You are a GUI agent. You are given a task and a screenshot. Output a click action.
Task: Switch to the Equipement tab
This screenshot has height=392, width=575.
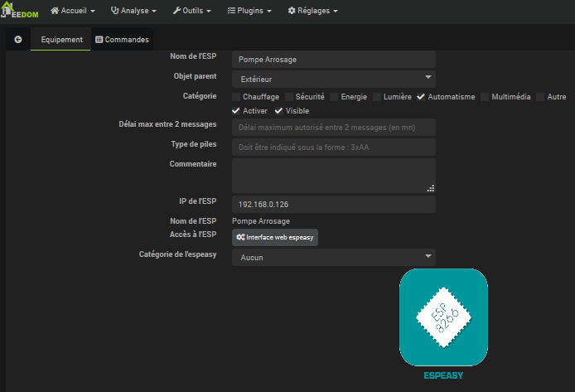click(61, 39)
